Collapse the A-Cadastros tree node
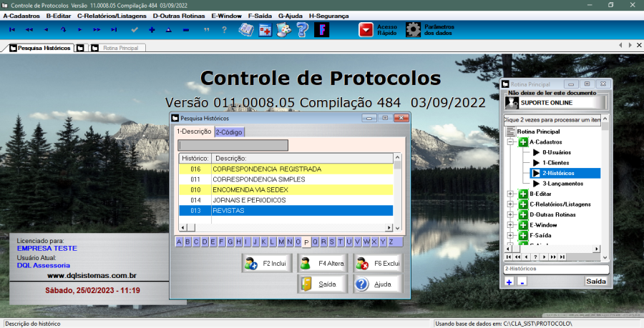The width and height of the screenshot is (644, 328). click(511, 142)
